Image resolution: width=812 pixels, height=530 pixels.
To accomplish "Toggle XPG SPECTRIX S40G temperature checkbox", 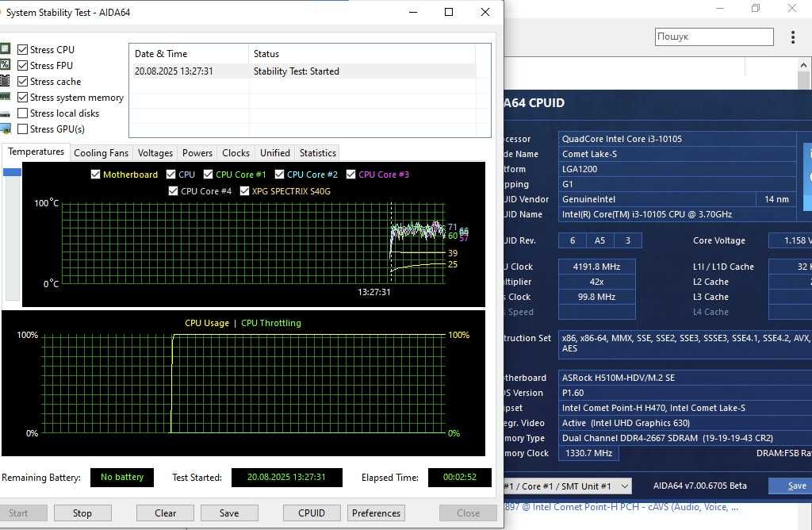I will [x=244, y=191].
